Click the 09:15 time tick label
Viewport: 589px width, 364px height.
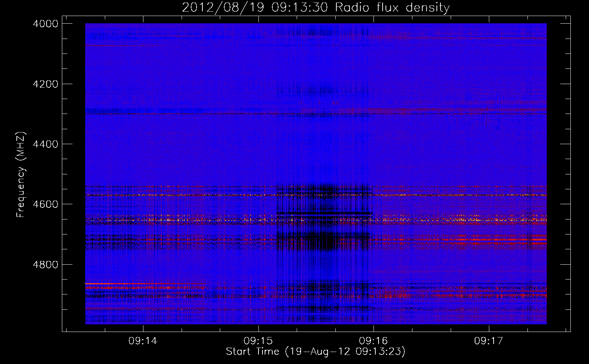pos(258,341)
